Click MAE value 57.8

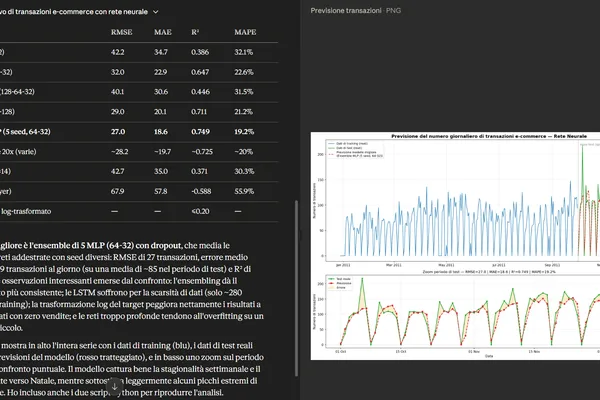161,191
